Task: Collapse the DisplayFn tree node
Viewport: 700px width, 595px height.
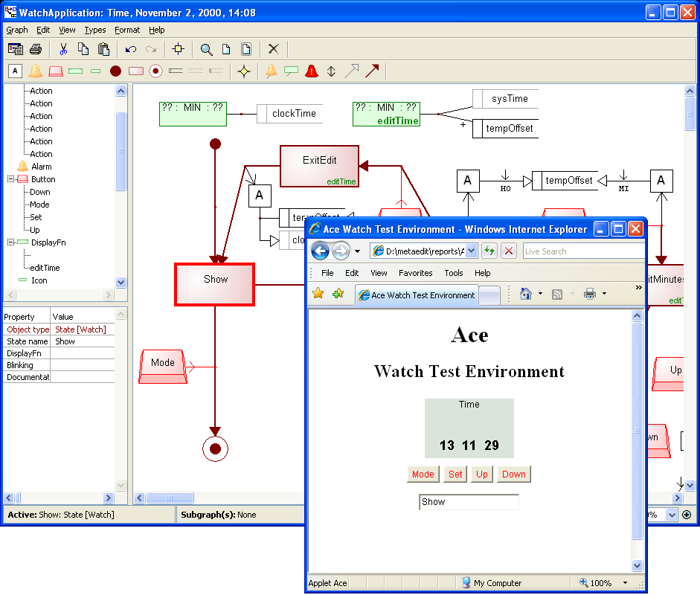Action: click(10, 242)
